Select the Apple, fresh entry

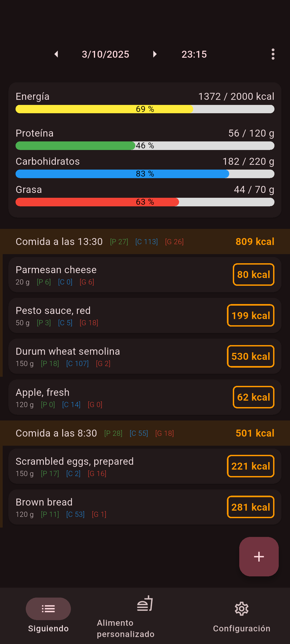tap(107, 397)
